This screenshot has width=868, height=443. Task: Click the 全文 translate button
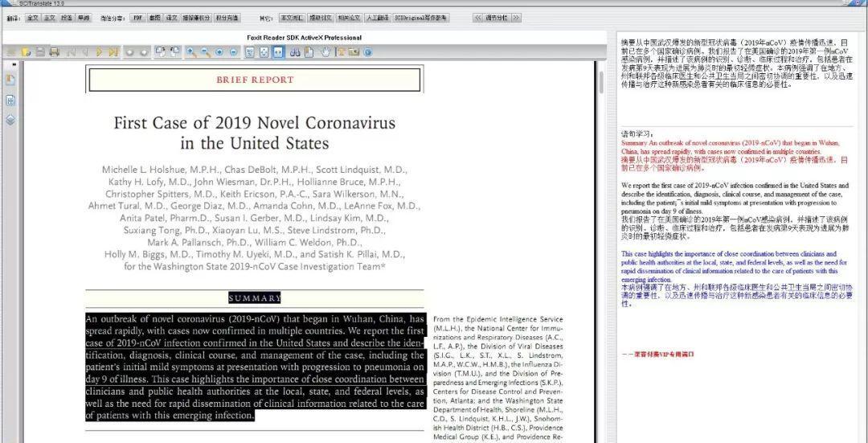click(32, 17)
